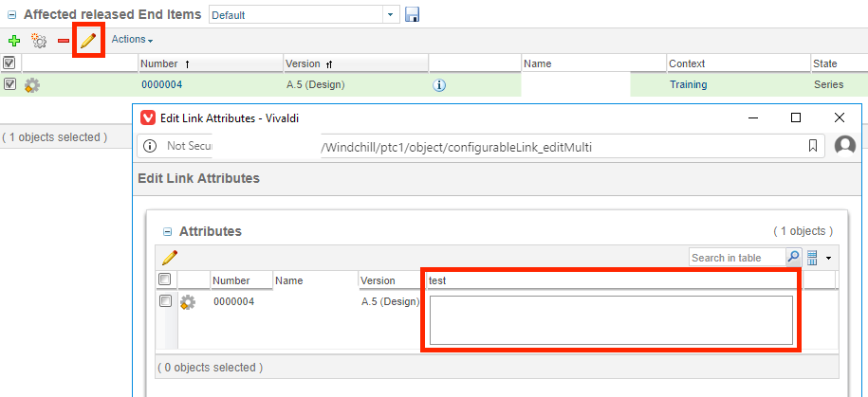Open the Default view dropdown arrow
The height and width of the screenshot is (397, 868).
point(392,15)
